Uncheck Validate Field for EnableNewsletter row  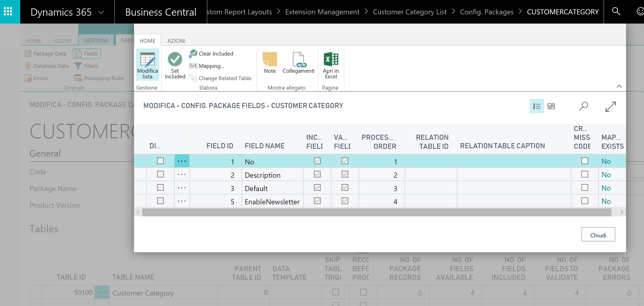click(x=344, y=201)
